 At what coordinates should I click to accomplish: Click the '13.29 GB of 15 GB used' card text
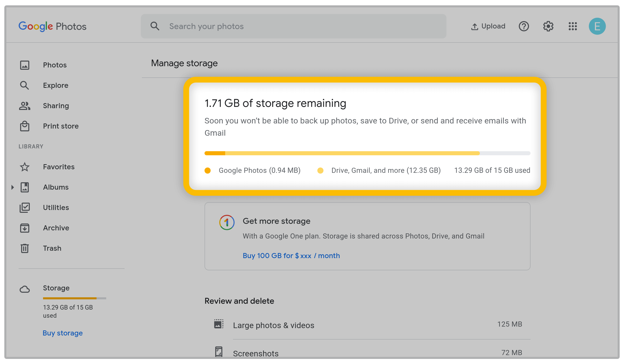[492, 170]
